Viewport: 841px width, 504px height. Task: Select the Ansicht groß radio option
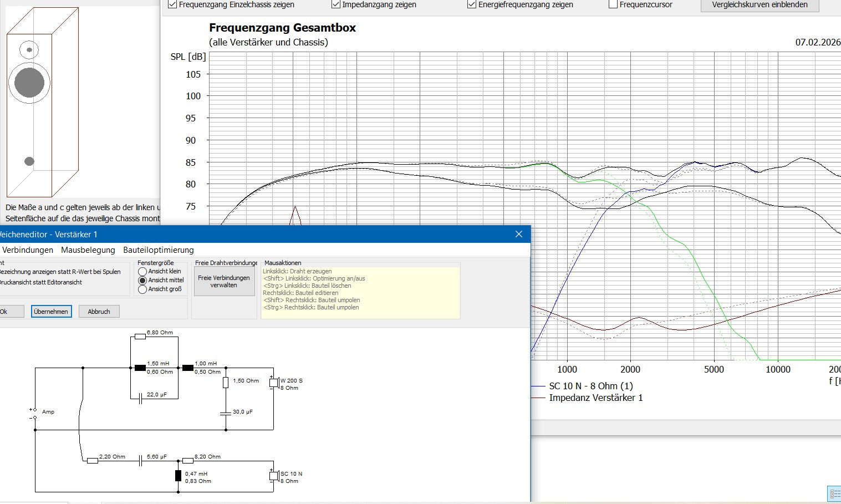click(x=142, y=289)
